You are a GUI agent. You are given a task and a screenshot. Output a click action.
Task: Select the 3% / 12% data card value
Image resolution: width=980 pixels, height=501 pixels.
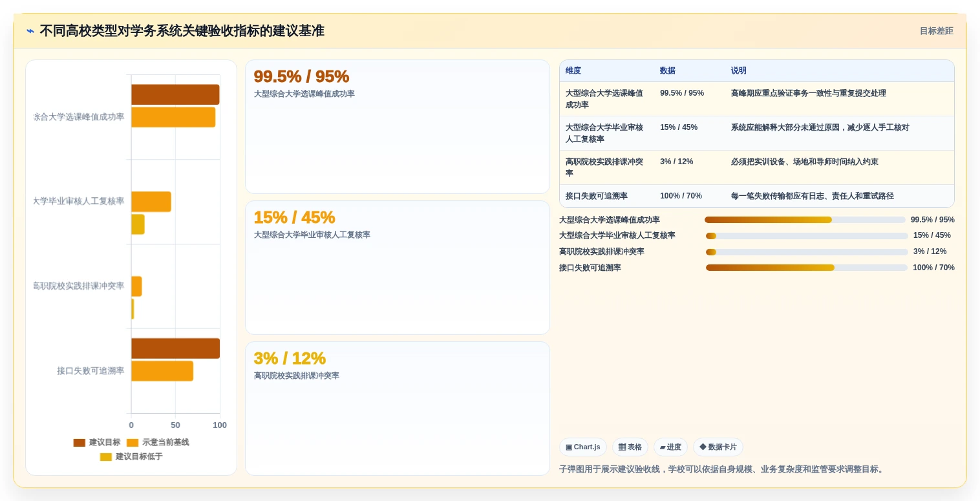click(x=290, y=358)
